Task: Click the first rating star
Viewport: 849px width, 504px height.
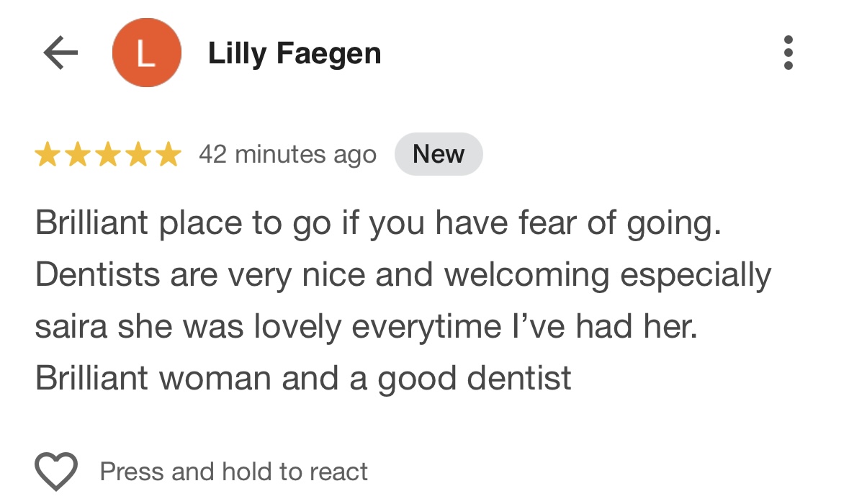Action: pyautogui.click(x=48, y=155)
